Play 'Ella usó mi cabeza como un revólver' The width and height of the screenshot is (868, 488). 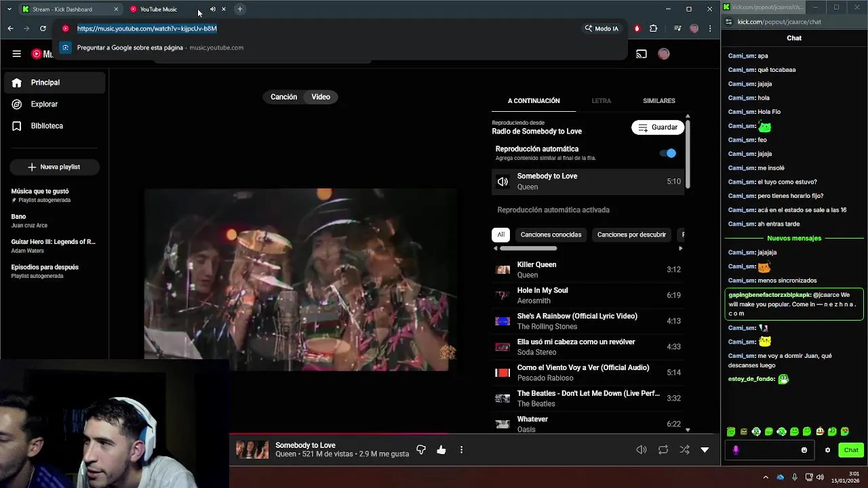(x=587, y=347)
